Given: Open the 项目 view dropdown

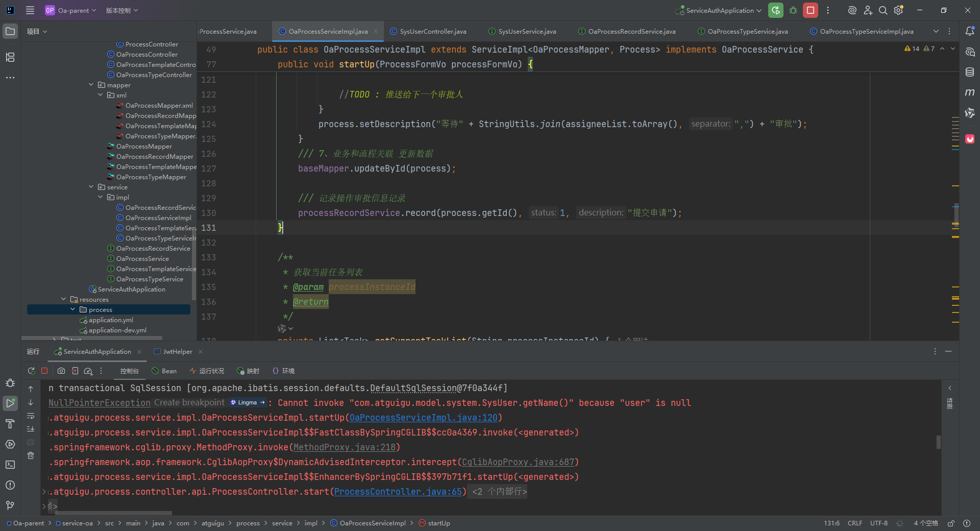Looking at the screenshot, I should [x=37, y=31].
